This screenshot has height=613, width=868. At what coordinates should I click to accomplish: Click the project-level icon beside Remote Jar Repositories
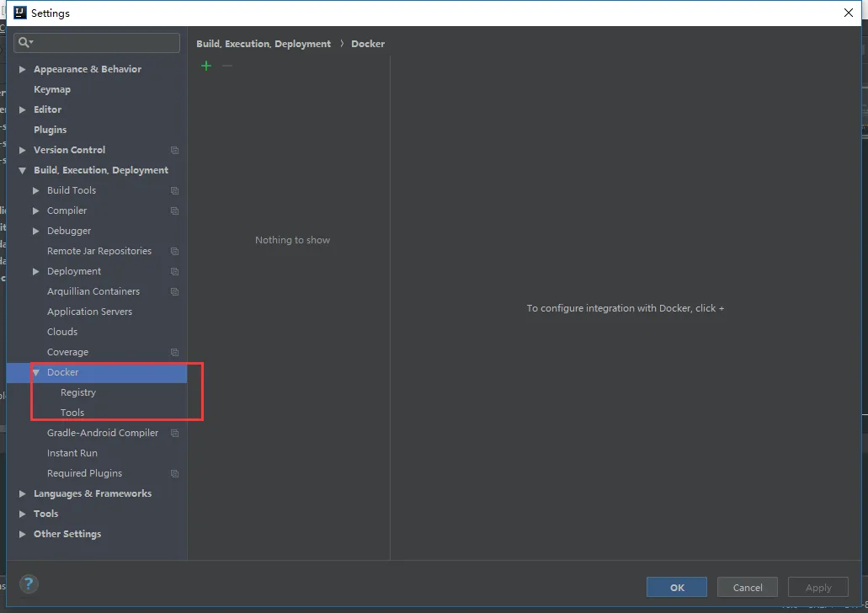(x=174, y=252)
